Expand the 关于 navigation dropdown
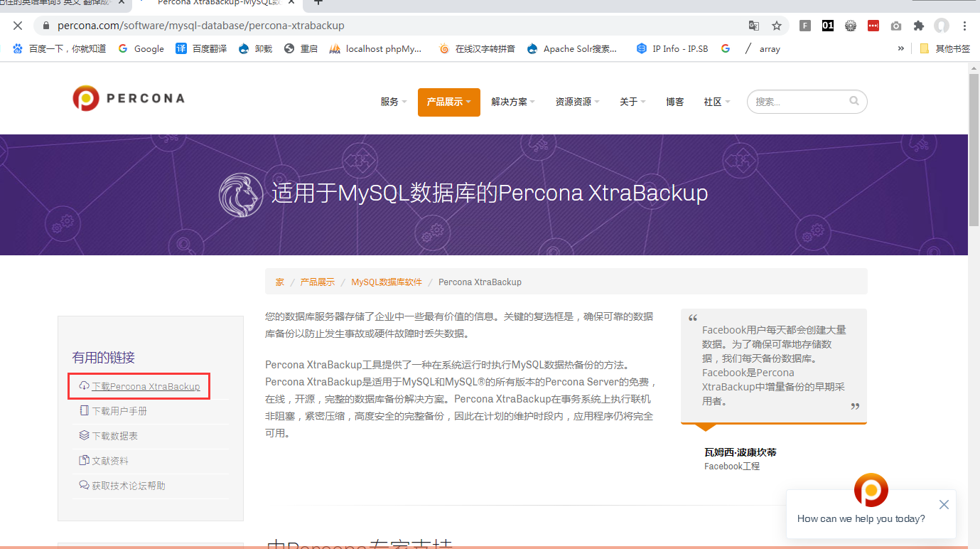Viewport: 980px width, 549px height. (632, 102)
